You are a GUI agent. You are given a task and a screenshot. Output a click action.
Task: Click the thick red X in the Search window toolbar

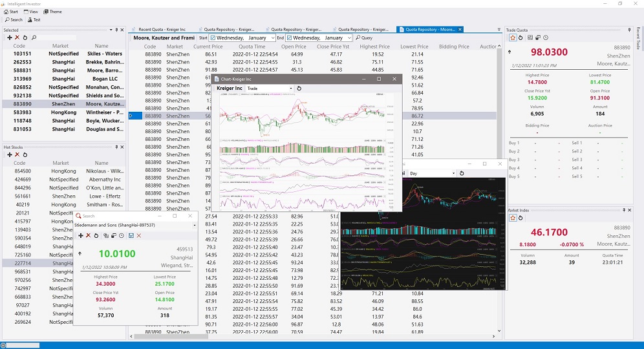coord(89,236)
